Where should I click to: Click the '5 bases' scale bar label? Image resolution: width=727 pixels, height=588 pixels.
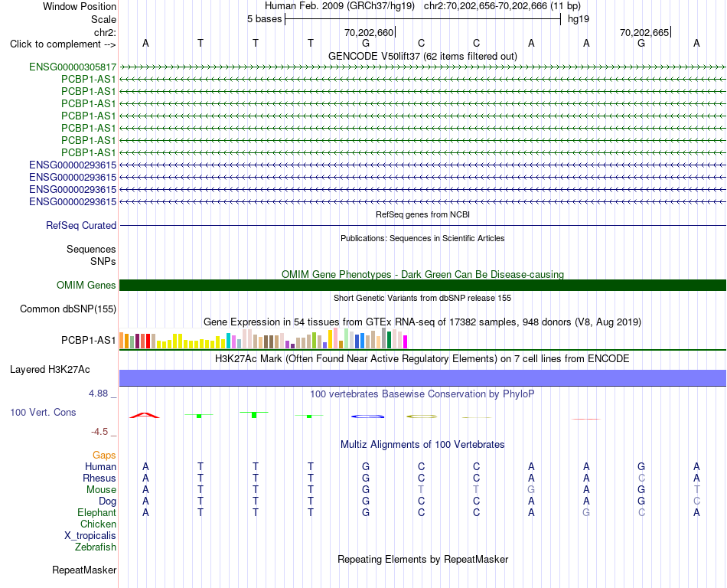(x=264, y=19)
